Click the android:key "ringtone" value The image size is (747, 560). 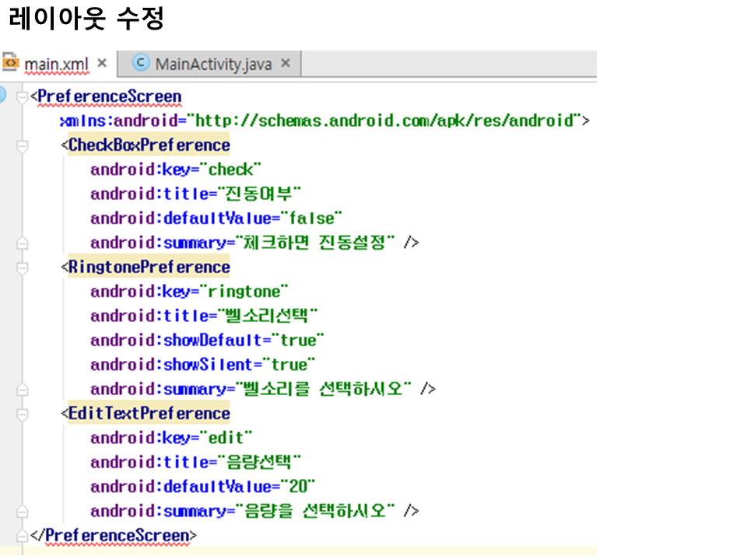click(x=245, y=292)
